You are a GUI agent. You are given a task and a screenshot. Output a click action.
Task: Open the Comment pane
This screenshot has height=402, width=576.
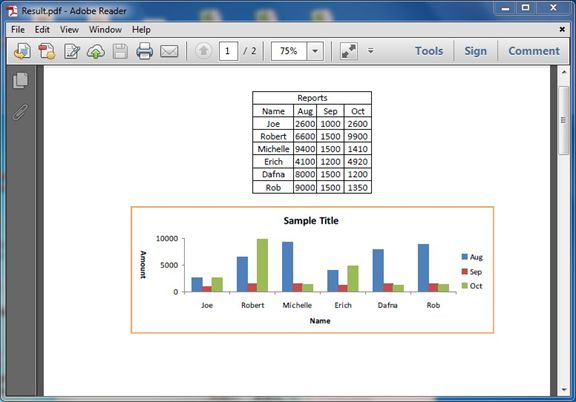tap(534, 51)
